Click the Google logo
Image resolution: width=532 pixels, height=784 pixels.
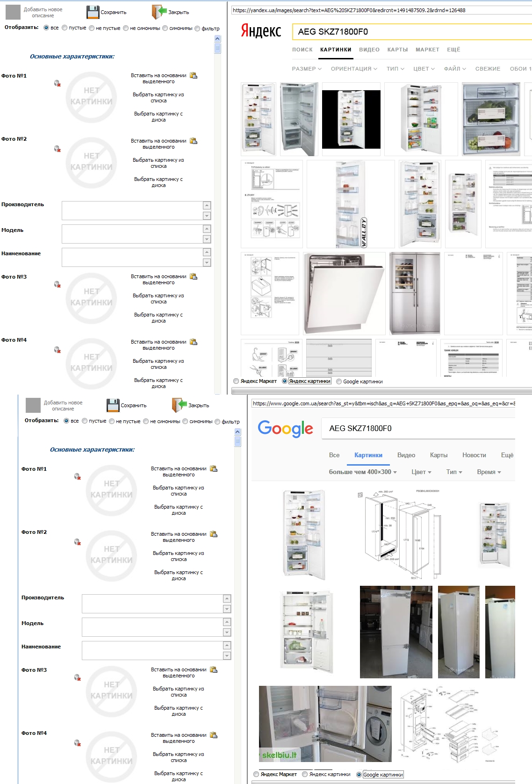[x=286, y=429]
